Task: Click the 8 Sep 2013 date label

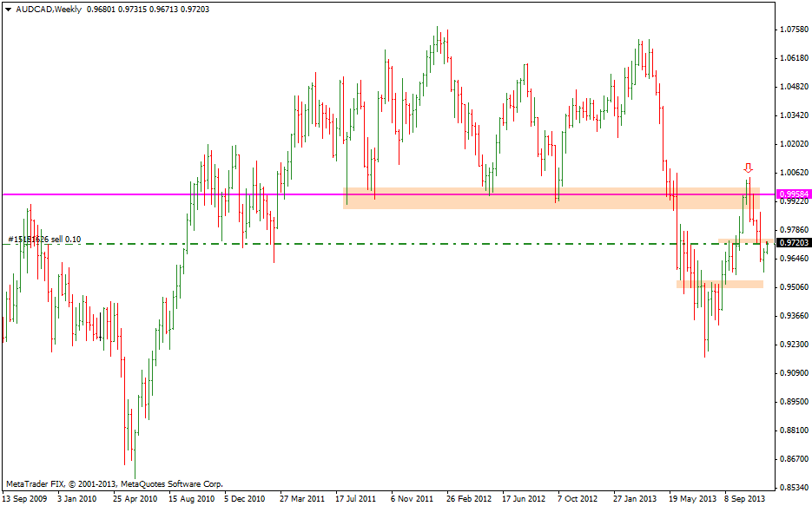Action: coord(743,499)
